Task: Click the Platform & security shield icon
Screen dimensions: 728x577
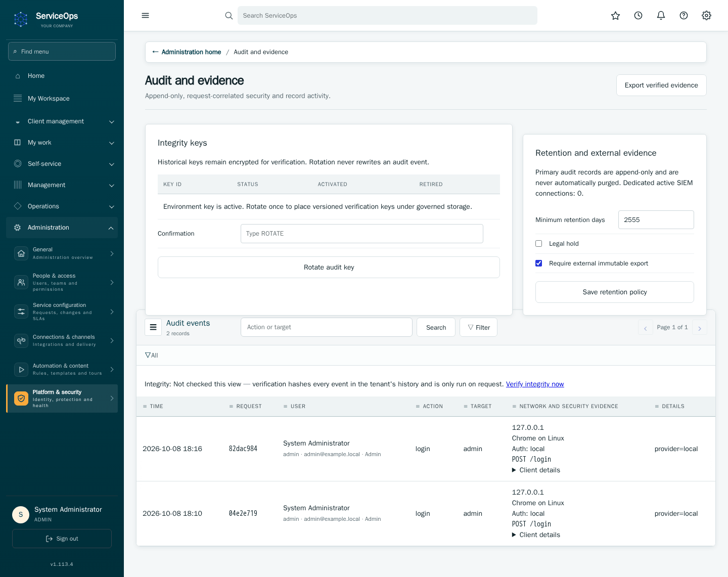Action: click(21, 398)
